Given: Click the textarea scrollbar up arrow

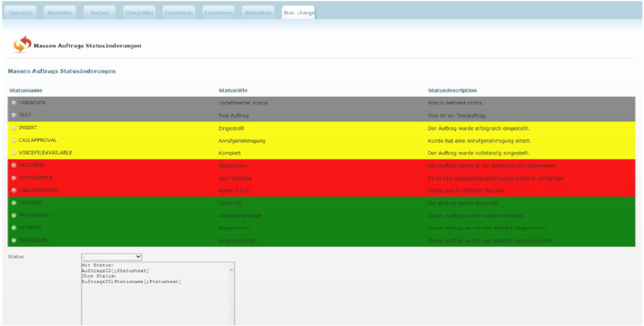Looking at the screenshot, I should pyautogui.click(x=232, y=269).
